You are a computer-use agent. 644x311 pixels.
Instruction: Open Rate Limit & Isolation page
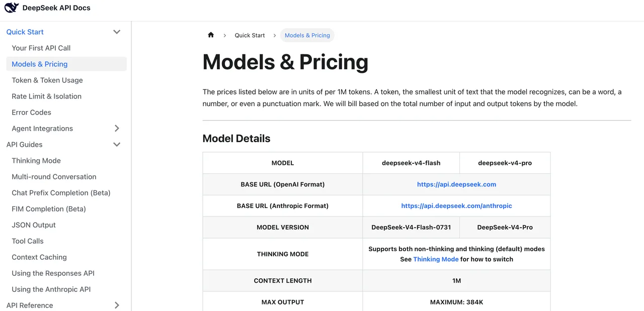(x=47, y=96)
